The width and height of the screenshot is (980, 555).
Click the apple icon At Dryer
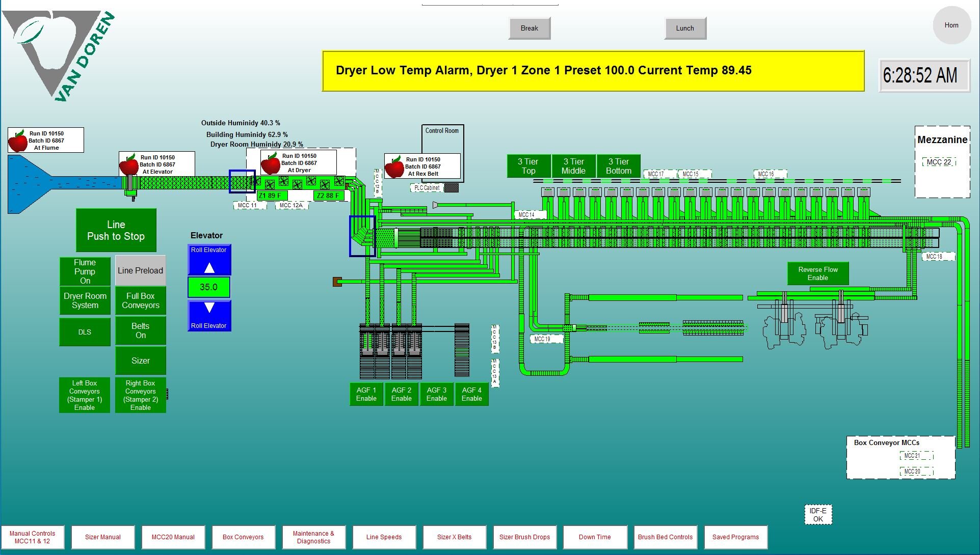point(270,163)
